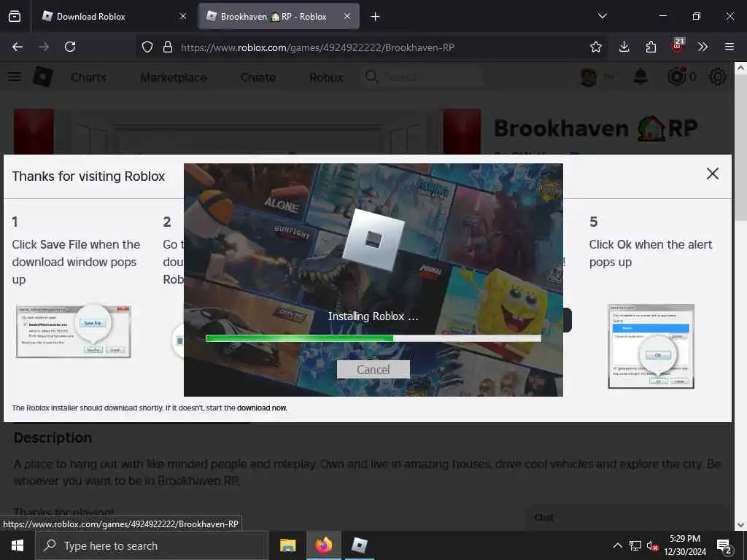Viewport: 747px width, 560px height.
Task: Bookmark this page with star icon
Action: click(x=595, y=47)
